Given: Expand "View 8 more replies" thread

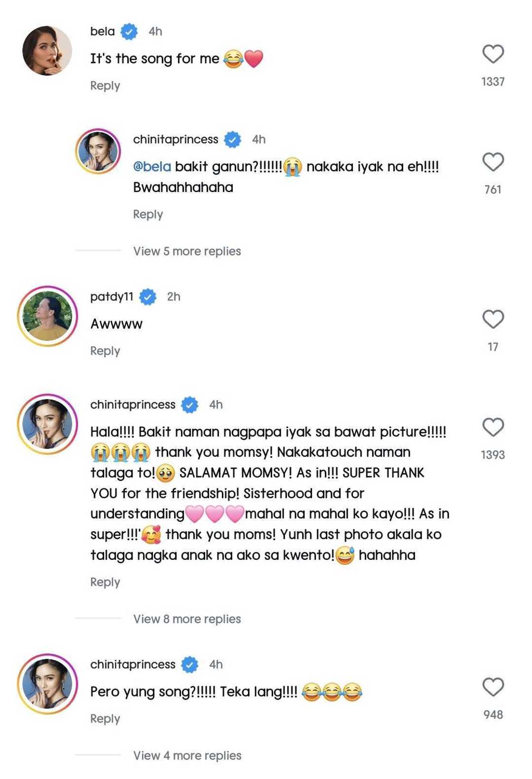Looking at the screenshot, I should point(187,619).
